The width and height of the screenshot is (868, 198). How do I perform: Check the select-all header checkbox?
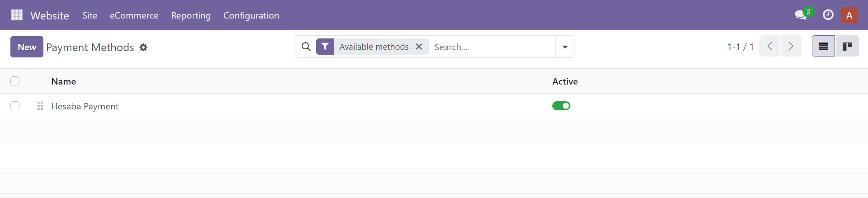coord(15,81)
